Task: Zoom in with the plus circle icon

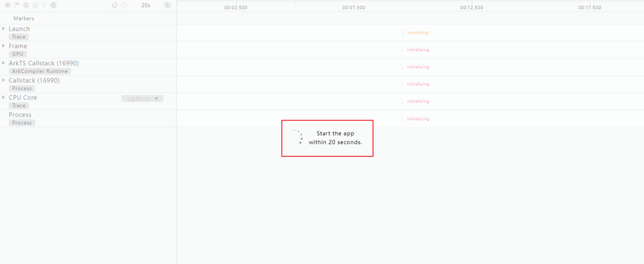Action: click(x=167, y=5)
